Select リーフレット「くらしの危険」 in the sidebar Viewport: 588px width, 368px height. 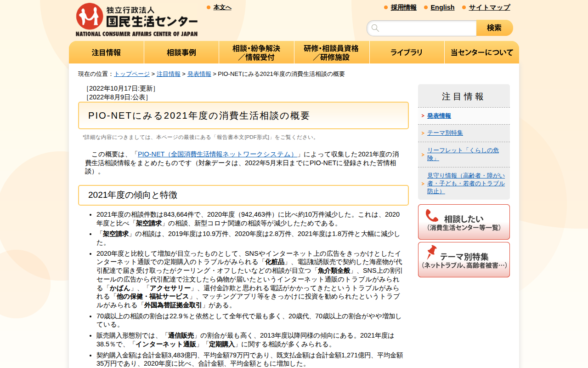463,154
